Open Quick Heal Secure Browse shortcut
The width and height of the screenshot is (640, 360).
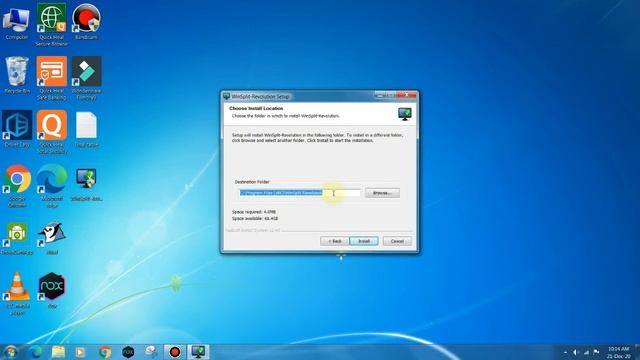[51, 24]
